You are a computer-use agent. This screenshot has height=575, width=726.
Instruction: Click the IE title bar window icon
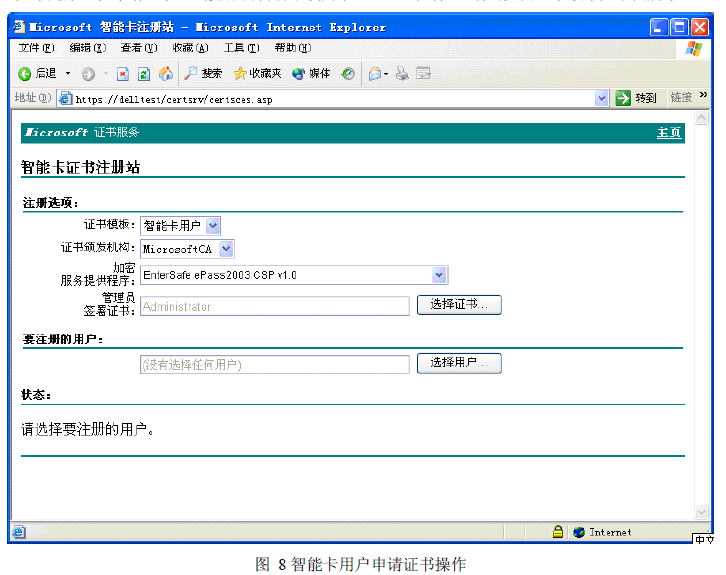[19, 27]
